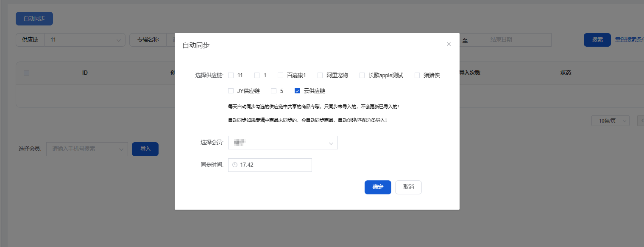Open the 10条/页 page size dropdown
Viewport: 644px width, 247px height.
click(x=610, y=121)
